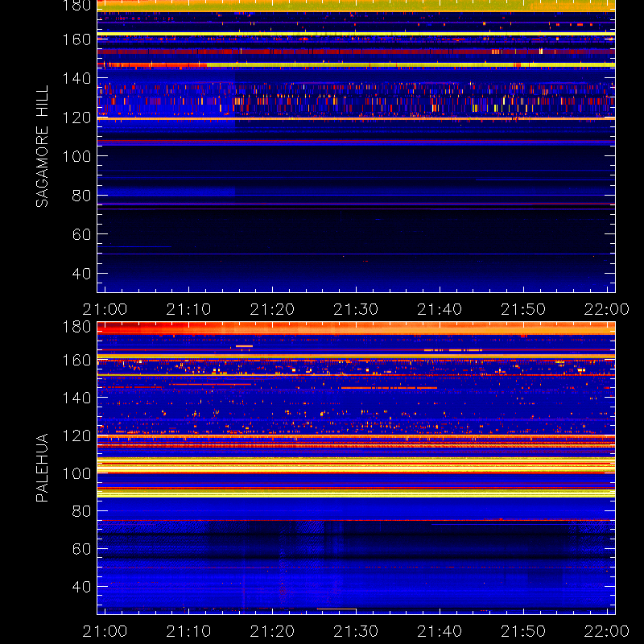The height and width of the screenshot is (644, 644).
Task: Click 21:40 time label under Sagamore Hill plot
Action: coord(440,309)
